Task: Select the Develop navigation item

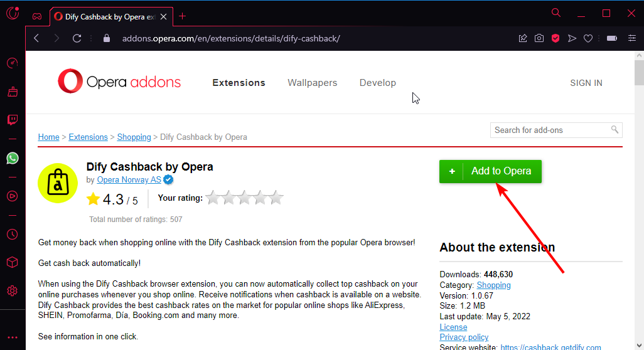Action: pyautogui.click(x=377, y=83)
